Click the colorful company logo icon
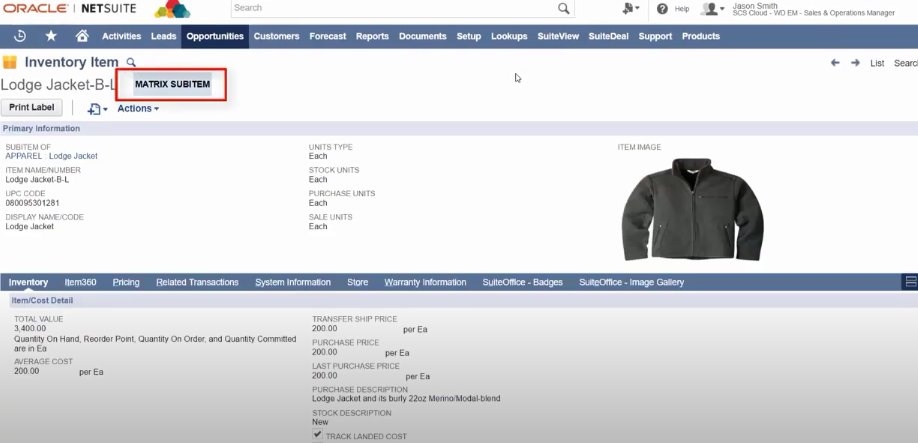The height and width of the screenshot is (443, 918). (x=172, y=9)
